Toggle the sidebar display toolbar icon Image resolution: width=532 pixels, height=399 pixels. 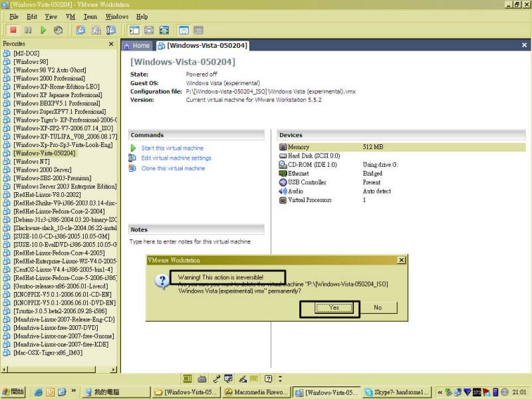[134, 30]
